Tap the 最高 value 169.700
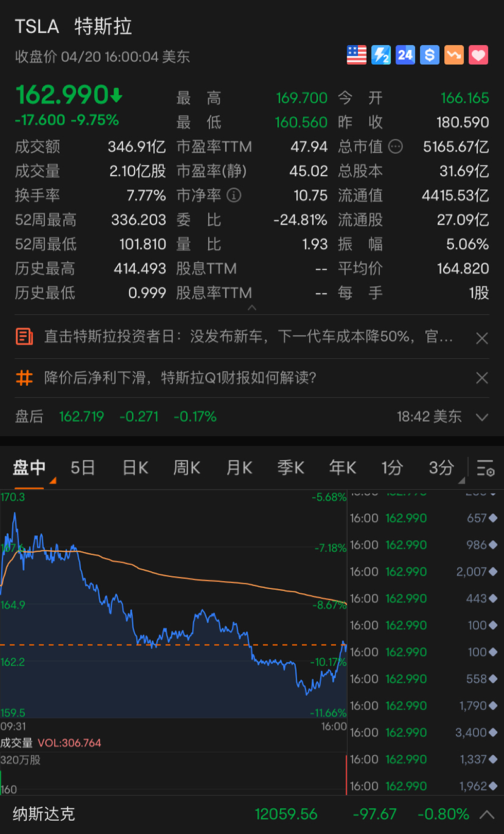The height and width of the screenshot is (834, 504). coord(302,98)
